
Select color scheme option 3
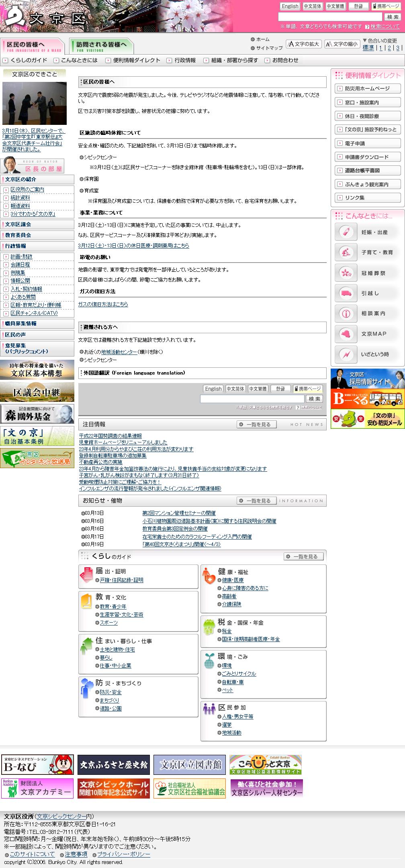(398, 48)
